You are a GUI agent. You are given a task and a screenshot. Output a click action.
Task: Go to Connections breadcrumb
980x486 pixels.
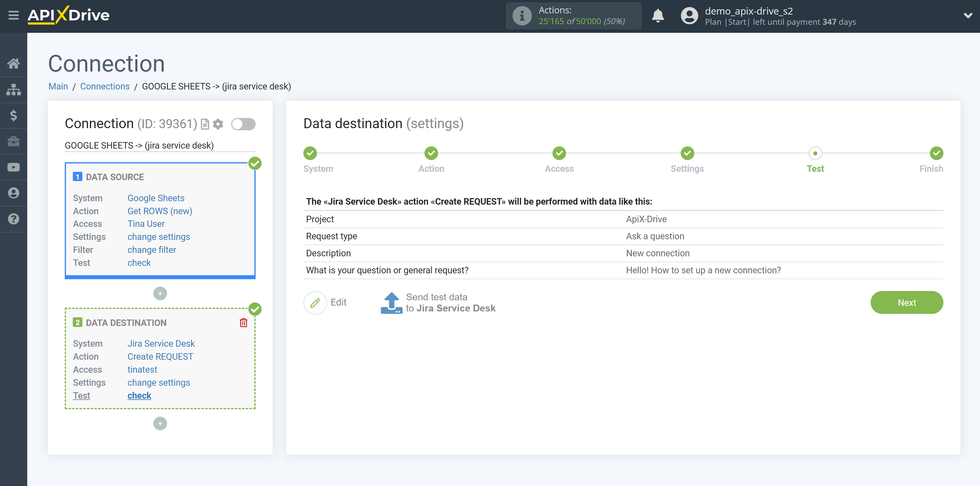(105, 86)
